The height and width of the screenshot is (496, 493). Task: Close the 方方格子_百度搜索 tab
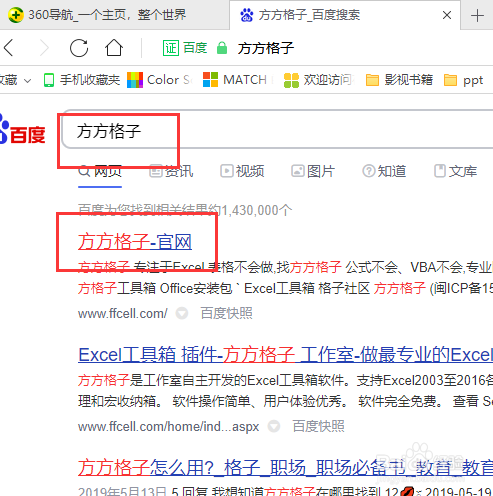[447, 15]
